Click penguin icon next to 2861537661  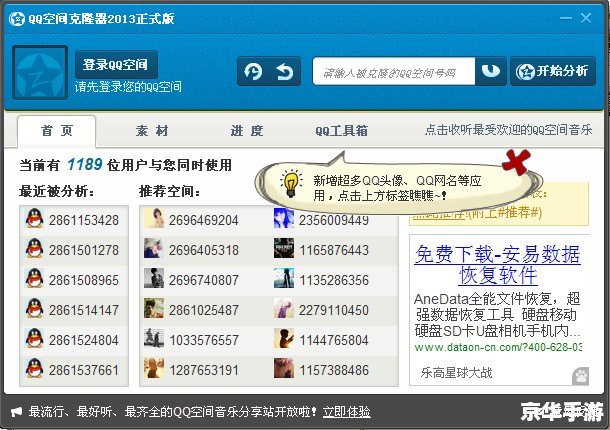34,369
